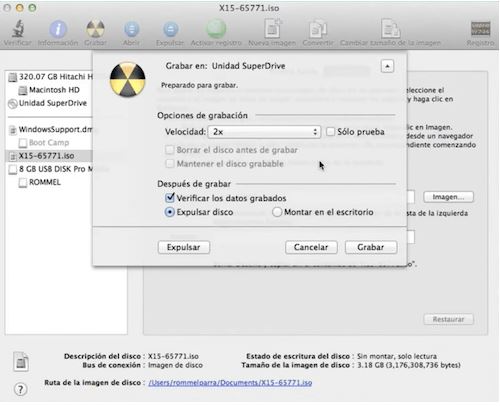This screenshot has width=500, height=406.
Task: Click the Preparado para grabar status text
Action: [x=199, y=85]
